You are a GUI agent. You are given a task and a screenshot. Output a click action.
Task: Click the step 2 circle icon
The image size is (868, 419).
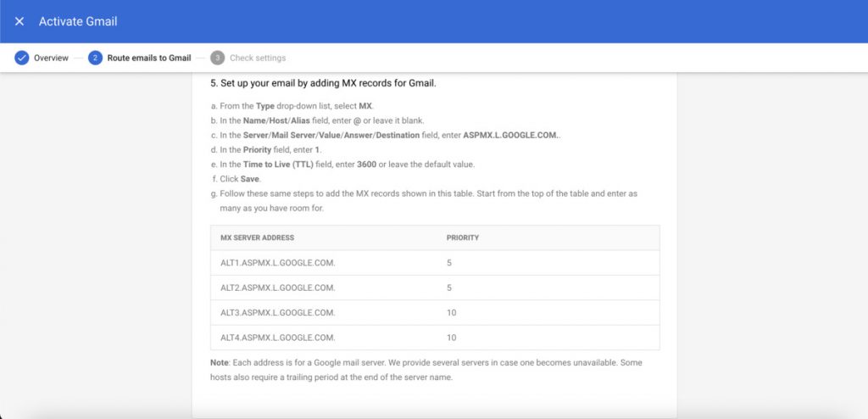point(95,58)
